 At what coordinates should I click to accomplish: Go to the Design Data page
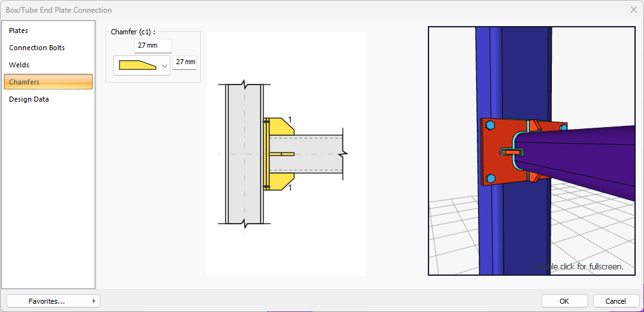pyautogui.click(x=29, y=99)
